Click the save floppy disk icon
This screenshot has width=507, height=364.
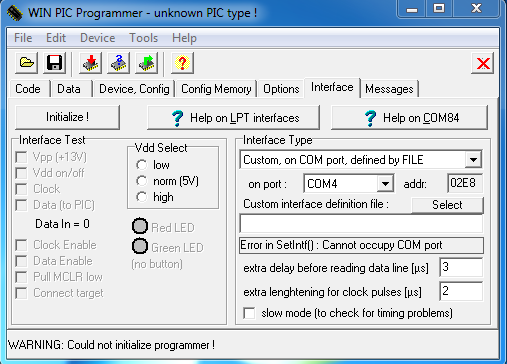(54, 63)
